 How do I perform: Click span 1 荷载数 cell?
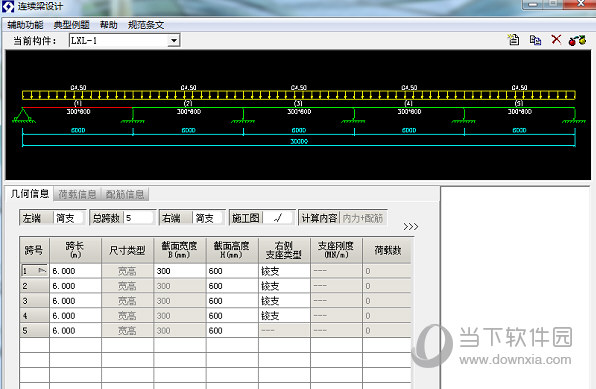387,271
